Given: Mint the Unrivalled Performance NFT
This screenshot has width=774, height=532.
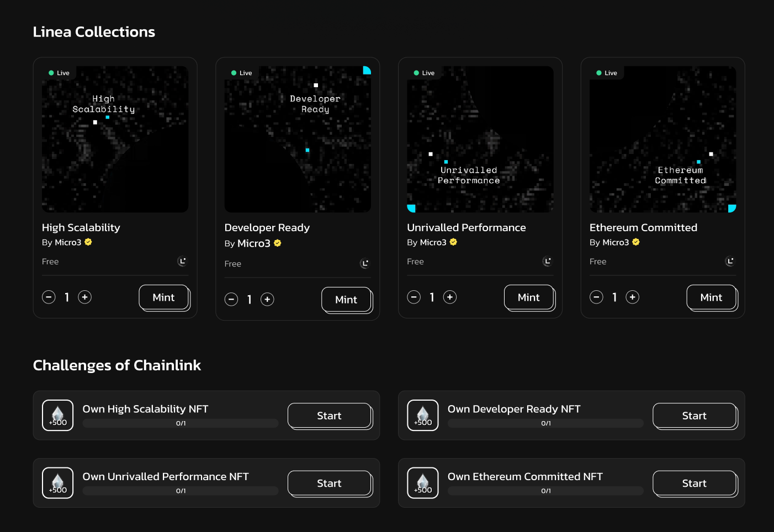Looking at the screenshot, I should pos(529,297).
